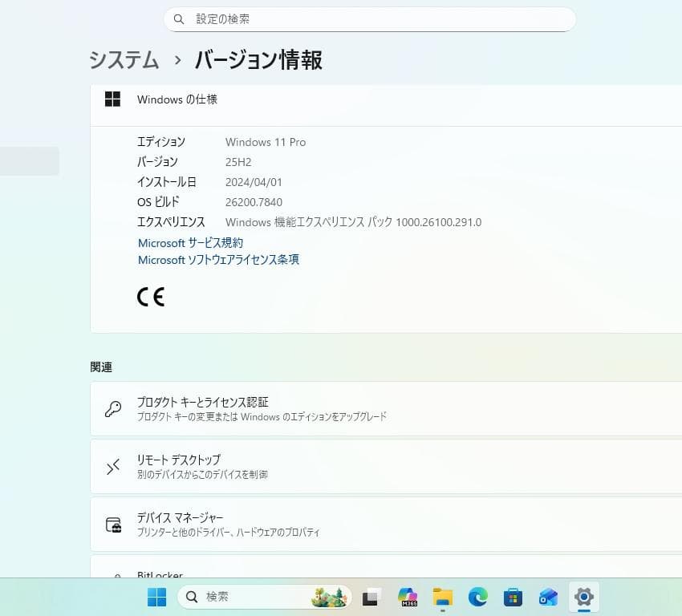Image resolution: width=682 pixels, height=616 pixels.
Task: Open the BitLocker related setting
Action: click(321, 573)
